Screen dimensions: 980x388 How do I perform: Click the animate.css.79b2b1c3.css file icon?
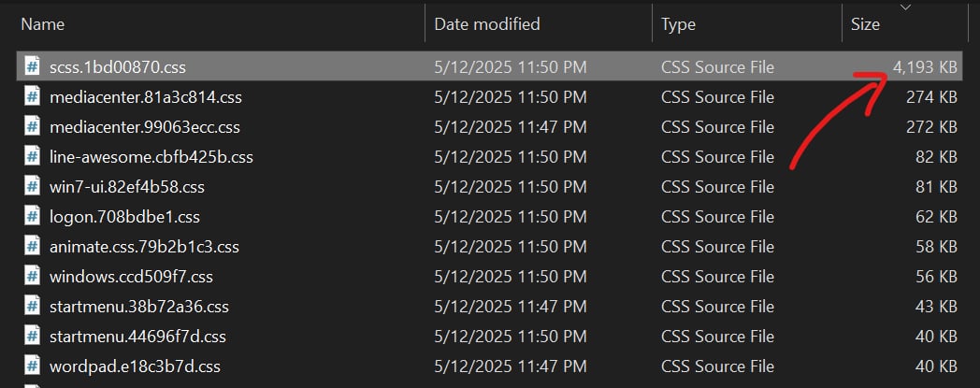coord(32,247)
